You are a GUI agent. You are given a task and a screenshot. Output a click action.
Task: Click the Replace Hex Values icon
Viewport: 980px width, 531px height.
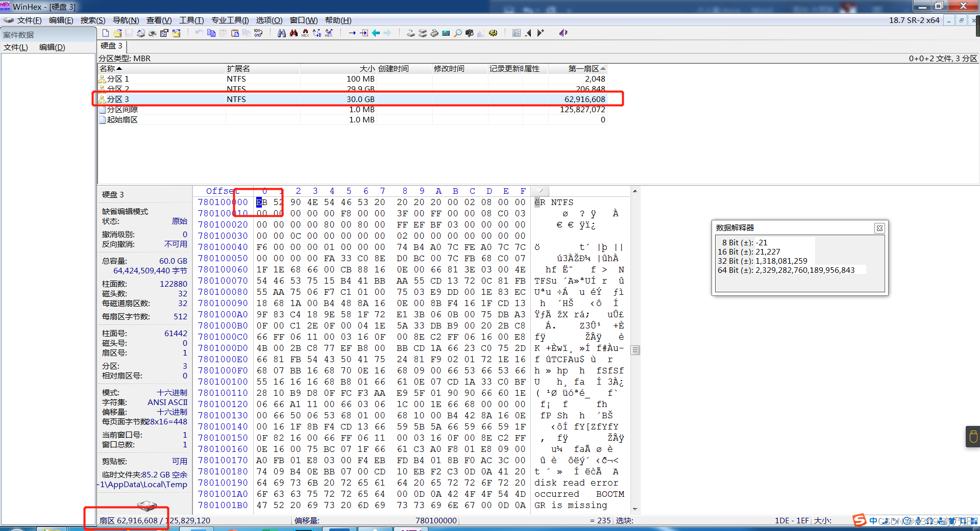click(x=329, y=33)
